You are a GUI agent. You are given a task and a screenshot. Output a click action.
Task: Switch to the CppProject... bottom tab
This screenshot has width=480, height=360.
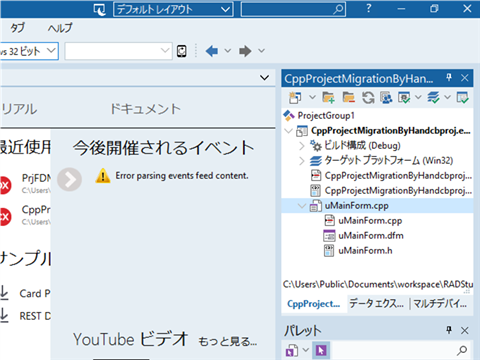(x=314, y=304)
